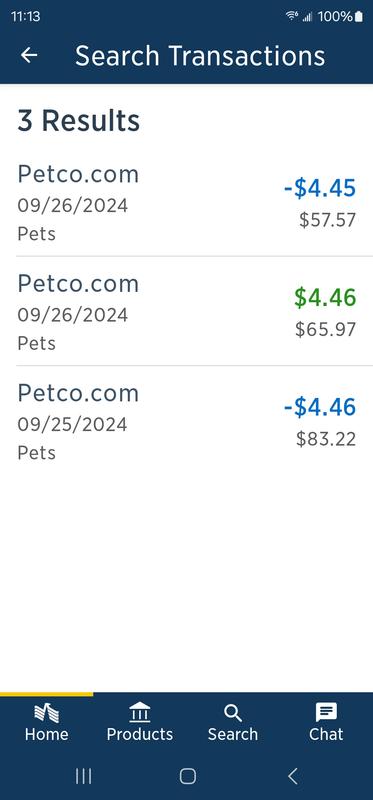Tap the Search magnifier icon
The height and width of the screenshot is (800, 373).
pyautogui.click(x=233, y=713)
